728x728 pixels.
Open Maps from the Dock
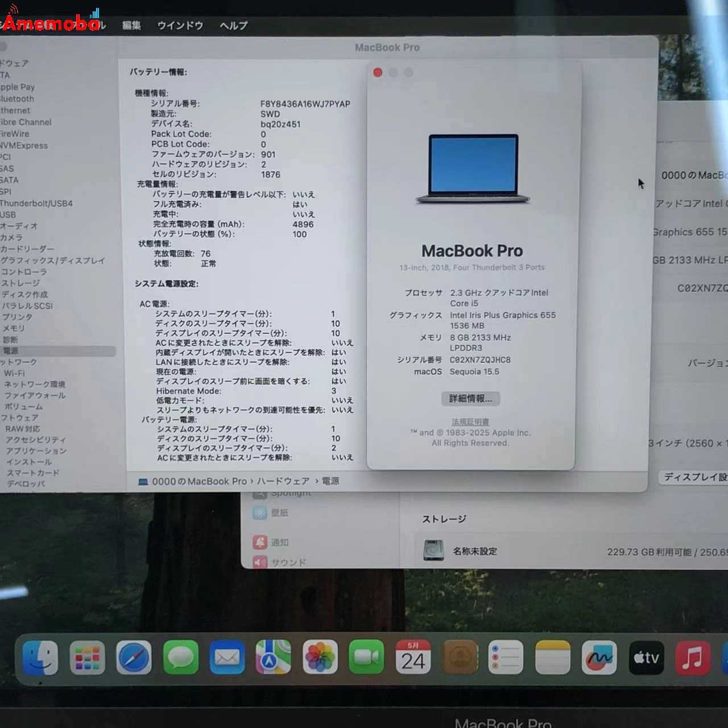click(x=274, y=658)
